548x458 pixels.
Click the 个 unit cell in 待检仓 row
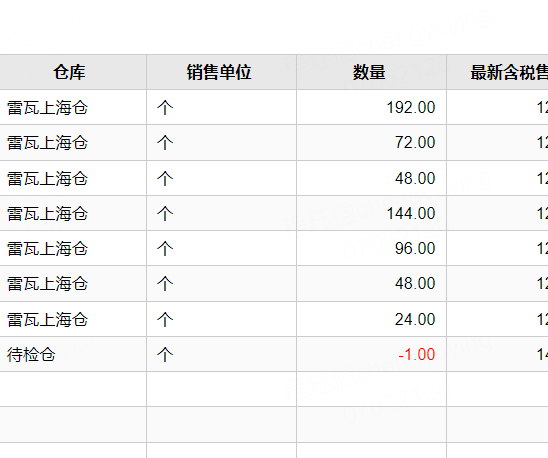pyautogui.click(x=222, y=354)
